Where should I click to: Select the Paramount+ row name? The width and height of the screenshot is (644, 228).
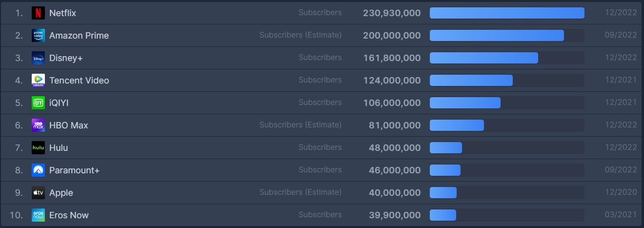pos(74,170)
